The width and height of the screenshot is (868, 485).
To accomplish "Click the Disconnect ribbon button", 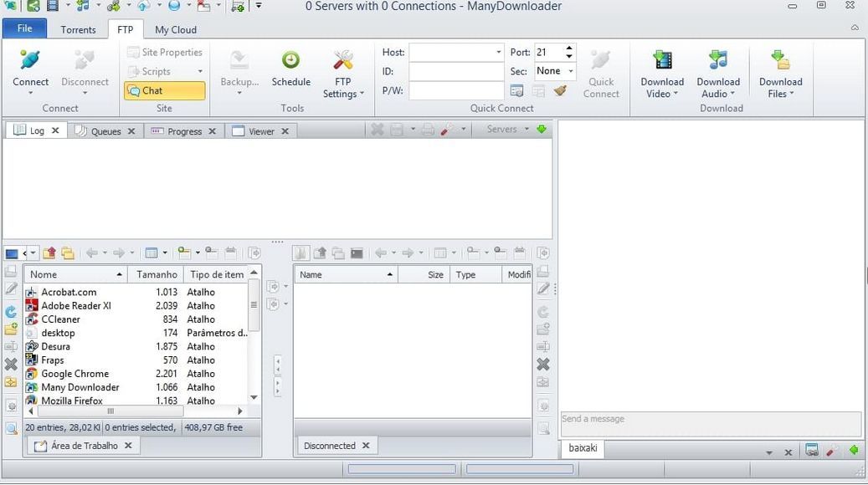I will click(85, 72).
